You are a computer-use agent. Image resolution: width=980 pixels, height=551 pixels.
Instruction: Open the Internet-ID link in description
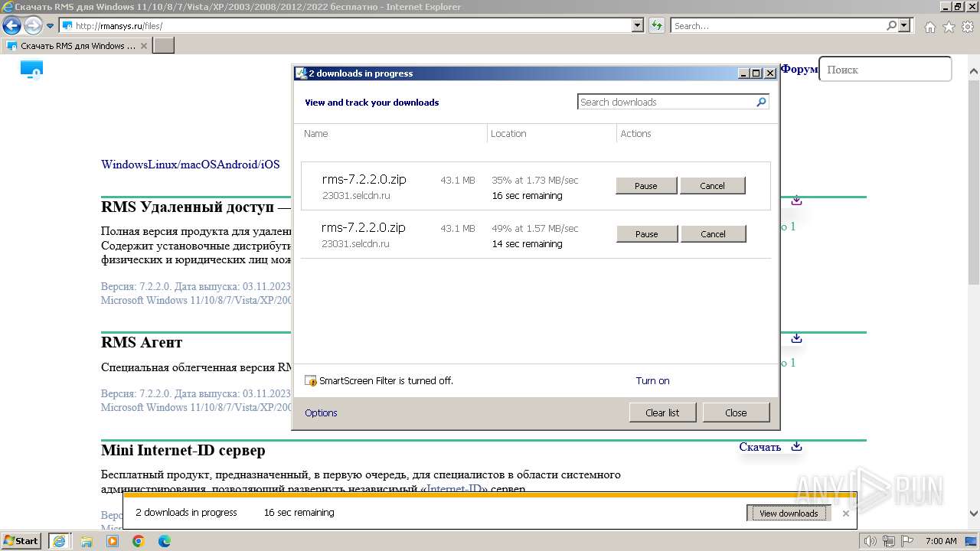[x=452, y=488]
